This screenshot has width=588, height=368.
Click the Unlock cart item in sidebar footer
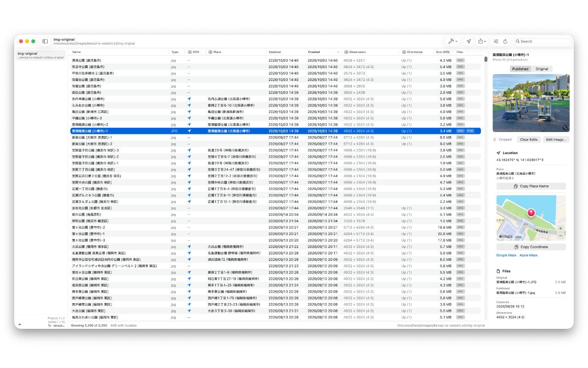point(56,325)
